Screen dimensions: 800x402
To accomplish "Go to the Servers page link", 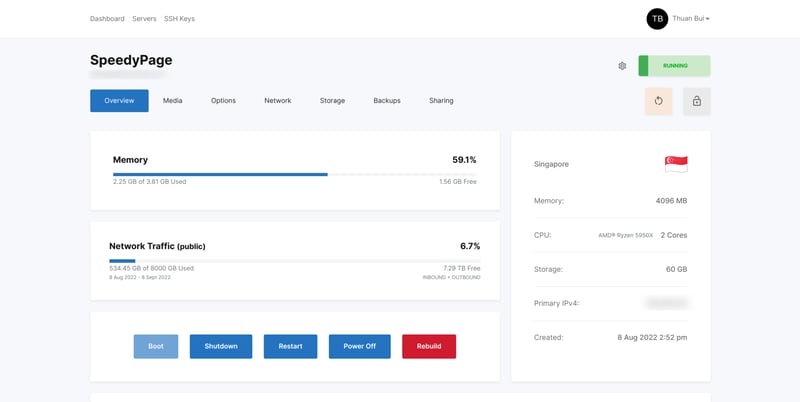I will click(144, 18).
